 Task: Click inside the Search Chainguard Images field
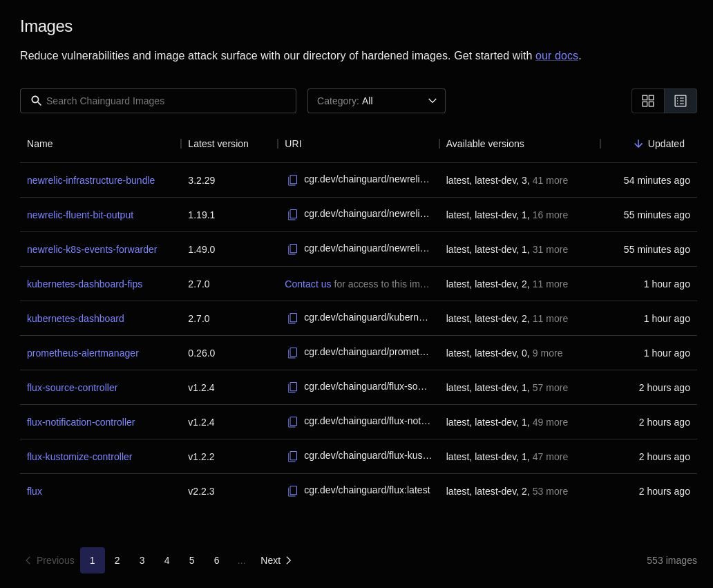[166, 101]
